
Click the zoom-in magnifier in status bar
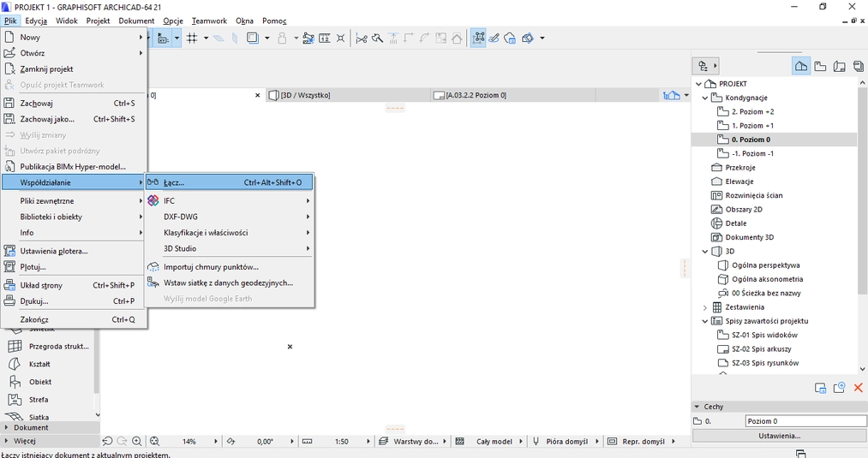click(136, 442)
